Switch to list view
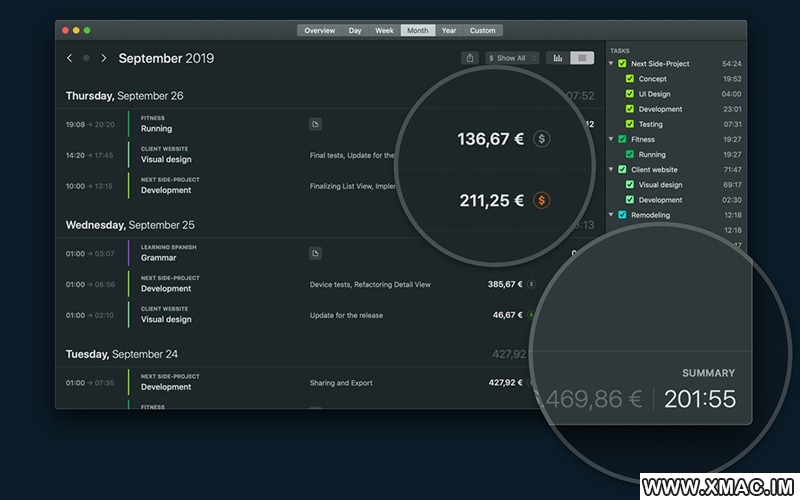 point(582,58)
